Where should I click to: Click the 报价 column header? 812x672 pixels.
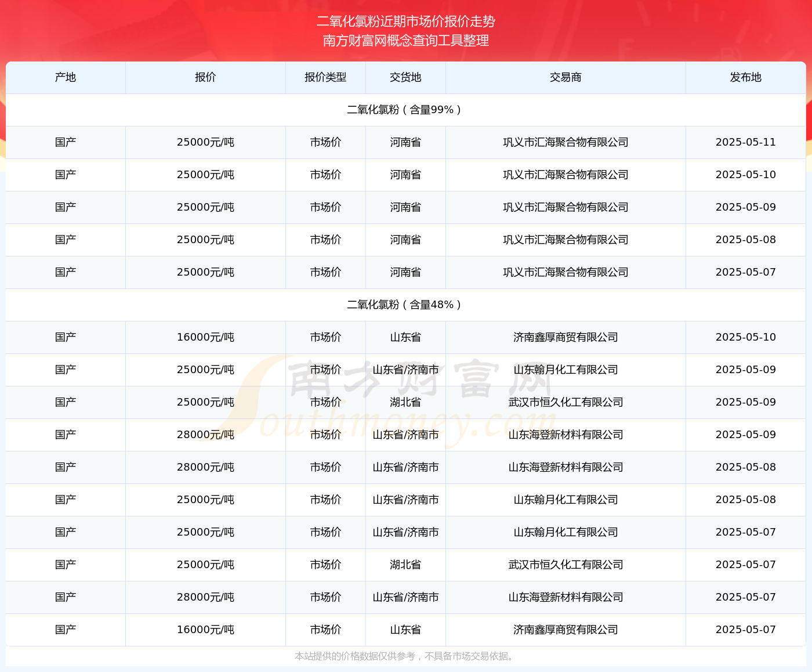[x=205, y=77]
